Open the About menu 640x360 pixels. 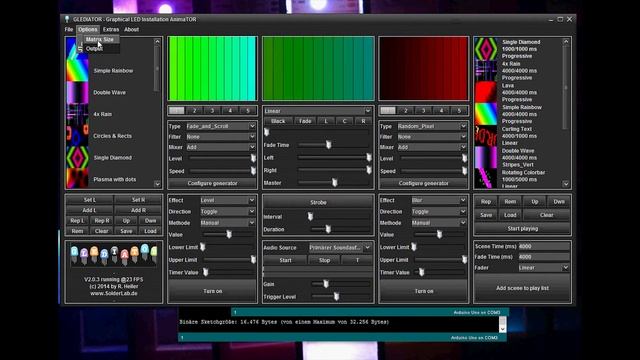(x=131, y=29)
